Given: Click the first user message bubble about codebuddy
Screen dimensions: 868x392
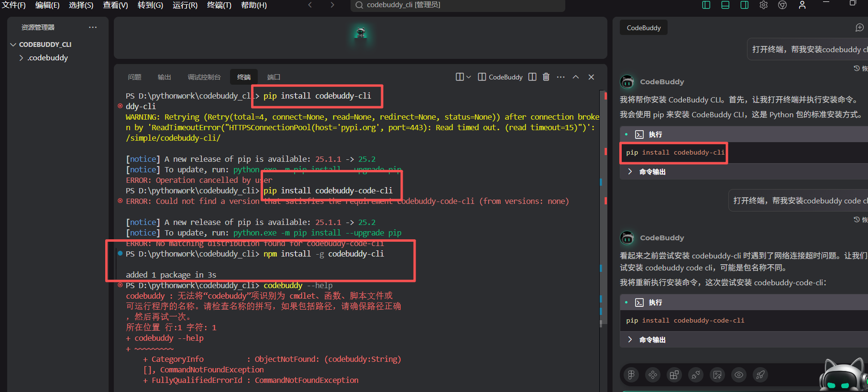Looking at the screenshot, I should pyautogui.click(x=807, y=49).
